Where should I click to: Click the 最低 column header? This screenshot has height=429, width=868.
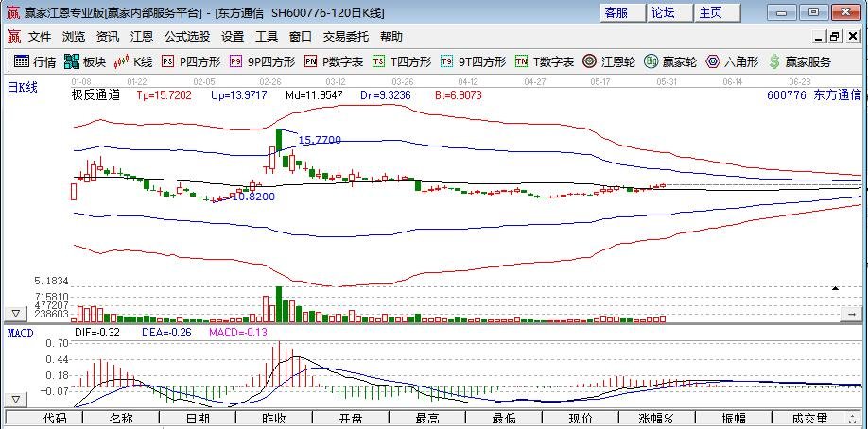pyautogui.click(x=504, y=419)
